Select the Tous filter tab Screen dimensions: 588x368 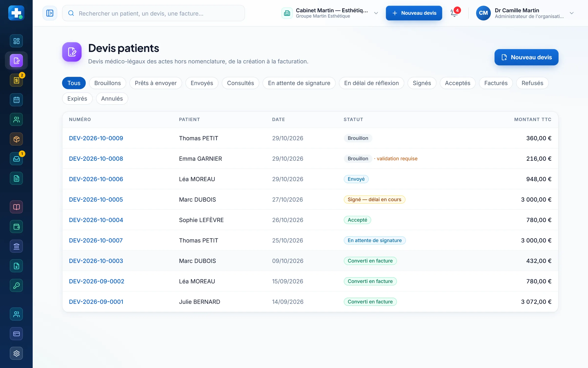coord(74,83)
